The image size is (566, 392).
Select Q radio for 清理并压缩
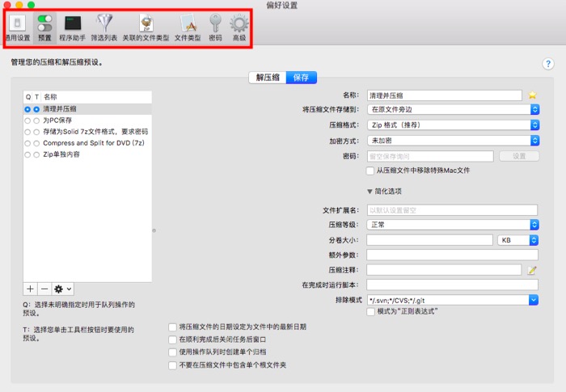pyautogui.click(x=27, y=109)
